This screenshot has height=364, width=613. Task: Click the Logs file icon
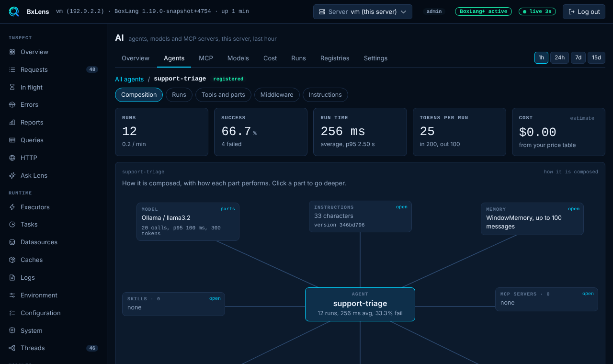point(12,277)
